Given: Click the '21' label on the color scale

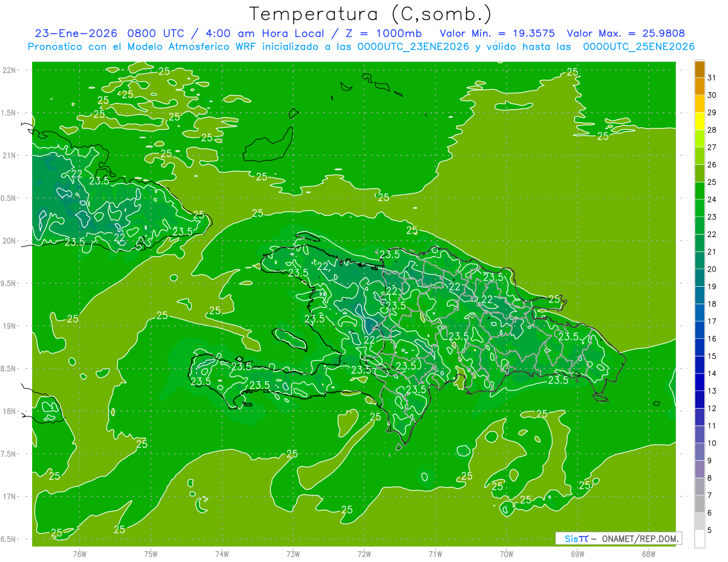Looking at the screenshot, I should (x=712, y=252).
